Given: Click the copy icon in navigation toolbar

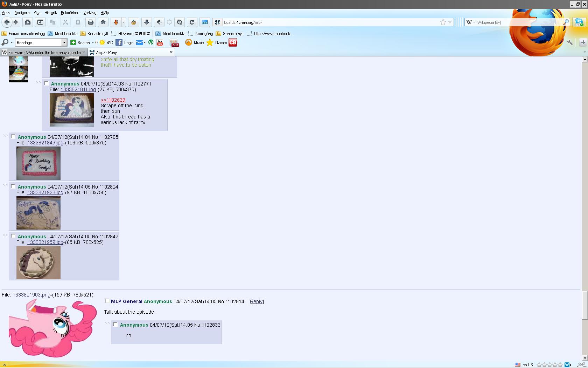Looking at the screenshot, I should [x=53, y=22].
